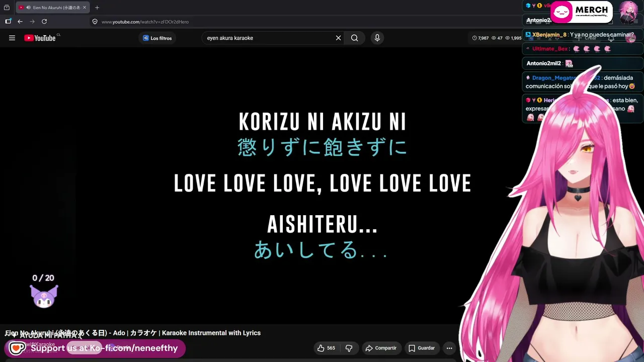Like the video with thumbs up
This screenshot has height=362, width=644.
pyautogui.click(x=326, y=348)
